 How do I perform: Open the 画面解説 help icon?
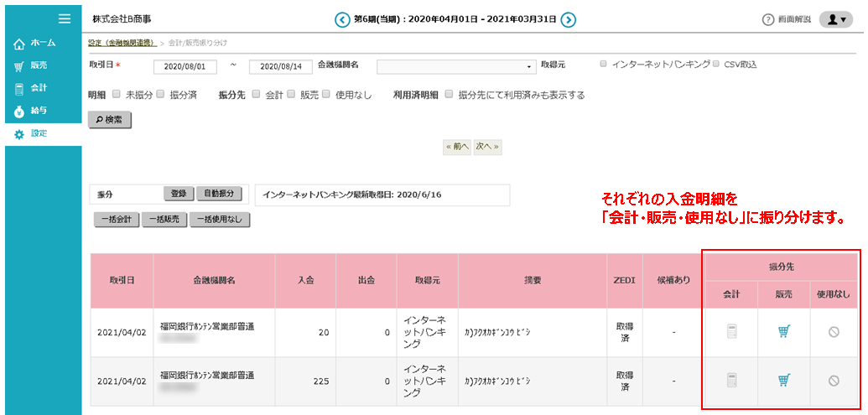(767, 19)
